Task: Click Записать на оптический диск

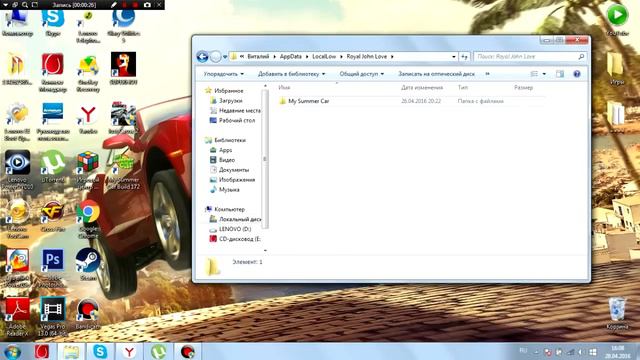Action: click(x=436, y=74)
